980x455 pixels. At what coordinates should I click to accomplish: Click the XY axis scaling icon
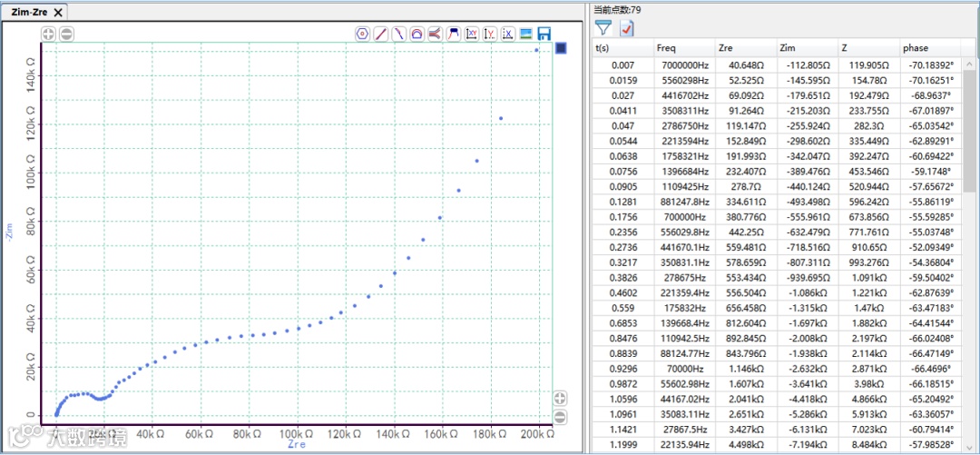(x=472, y=34)
